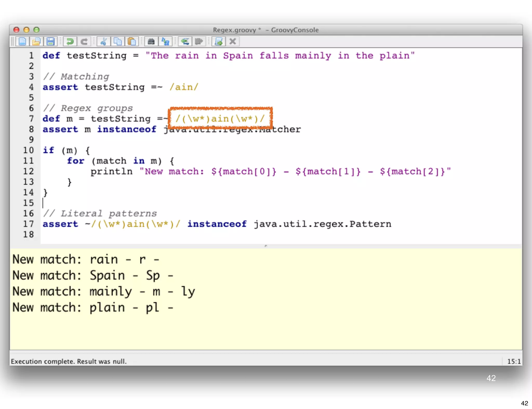Open Find with the binoculars icon
The height and width of the screenshot is (409, 532).
pos(151,42)
